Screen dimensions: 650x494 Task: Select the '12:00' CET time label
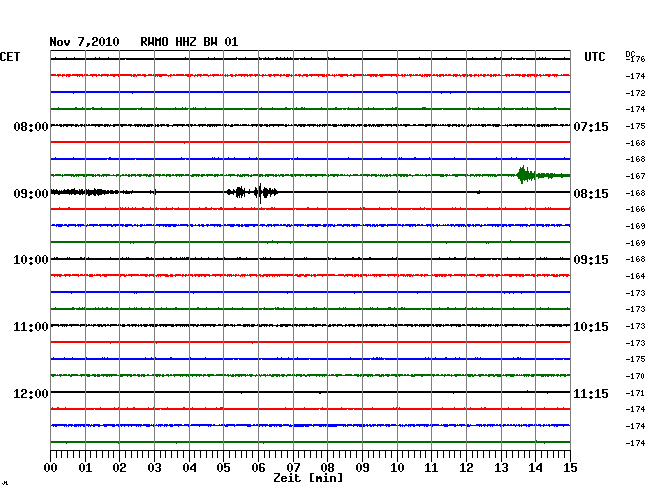coord(31,393)
